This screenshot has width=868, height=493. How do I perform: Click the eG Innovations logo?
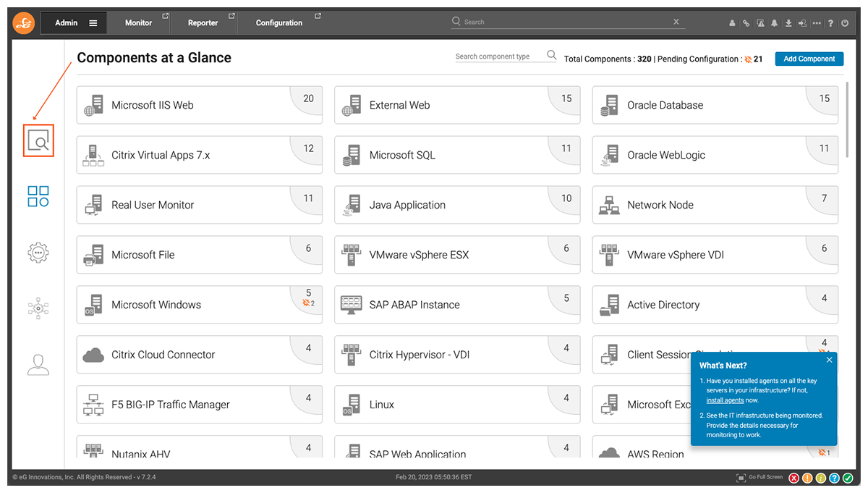24,22
